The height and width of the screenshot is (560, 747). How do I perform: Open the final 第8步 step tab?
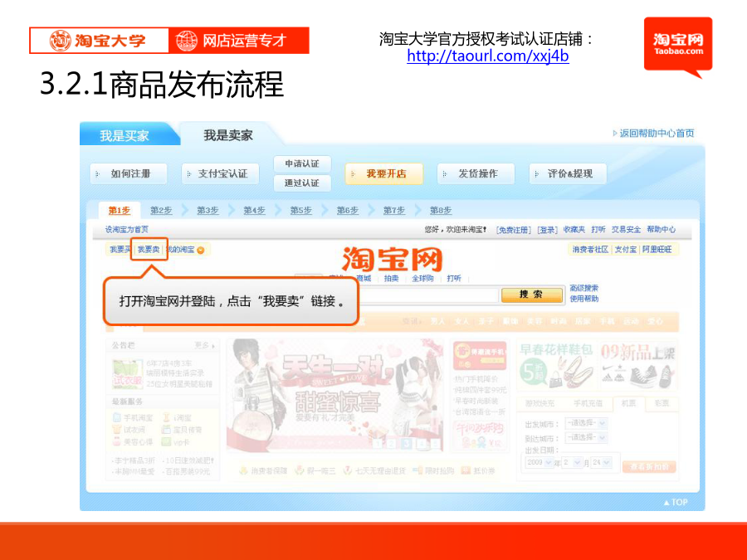(441, 211)
